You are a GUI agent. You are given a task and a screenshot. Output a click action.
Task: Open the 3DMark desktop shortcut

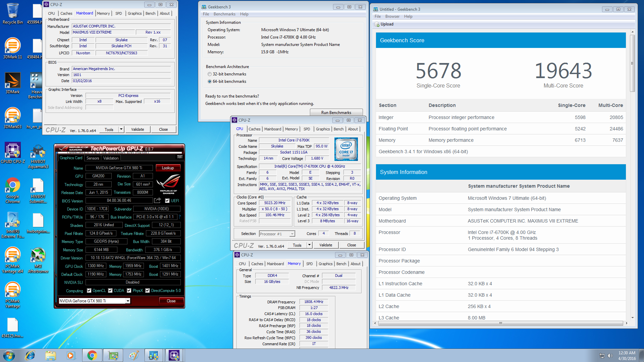13,83
